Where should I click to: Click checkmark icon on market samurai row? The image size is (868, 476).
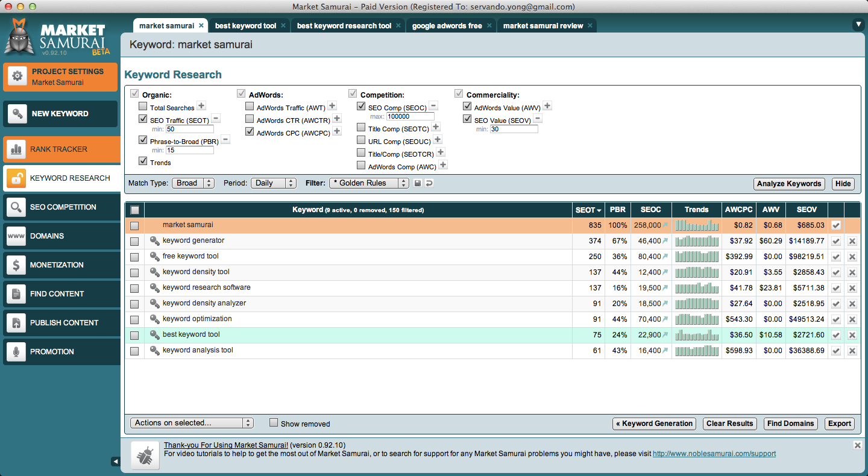tap(835, 225)
